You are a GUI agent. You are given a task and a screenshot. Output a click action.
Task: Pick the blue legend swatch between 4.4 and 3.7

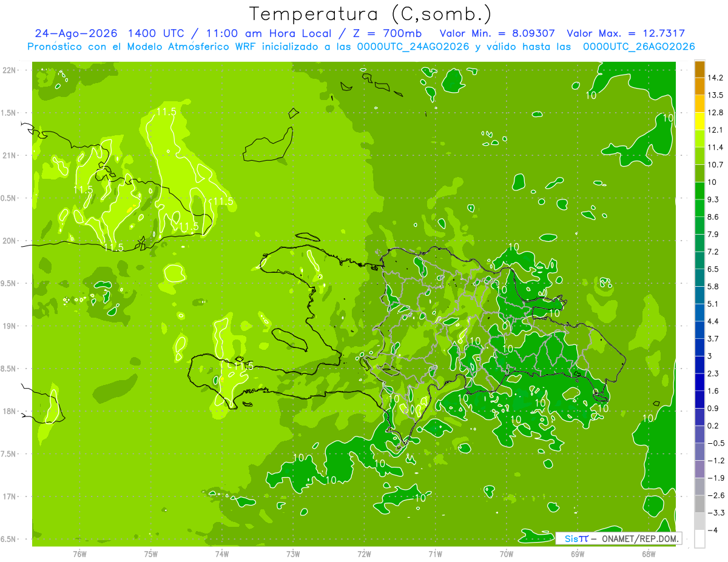tap(699, 330)
